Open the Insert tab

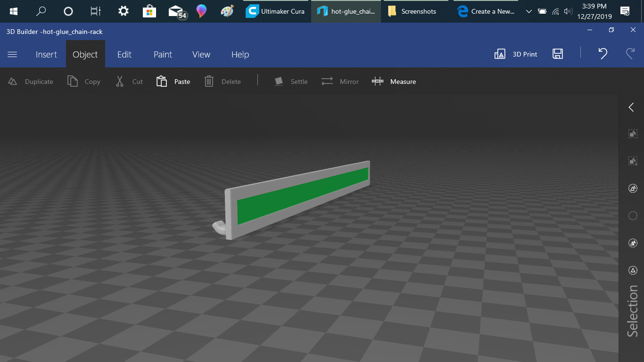pyautogui.click(x=46, y=54)
